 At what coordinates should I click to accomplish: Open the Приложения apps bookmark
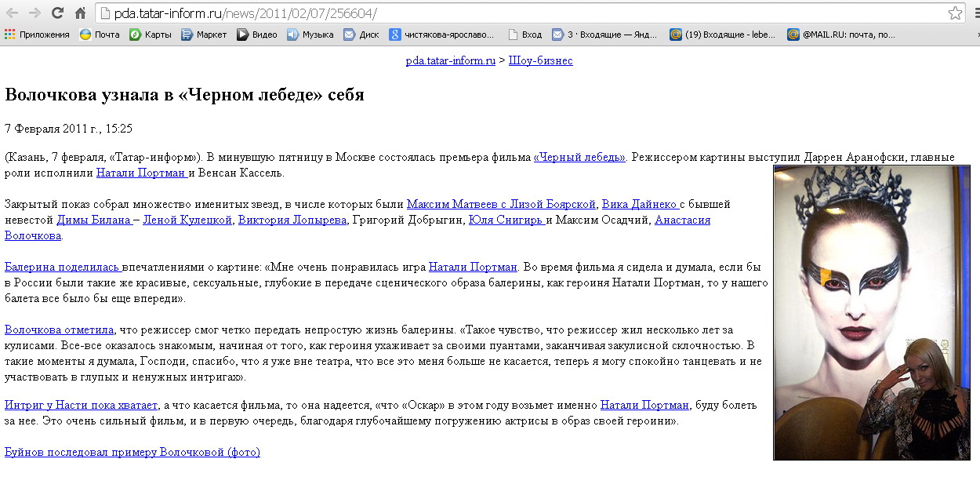click(x=37, y=35)
